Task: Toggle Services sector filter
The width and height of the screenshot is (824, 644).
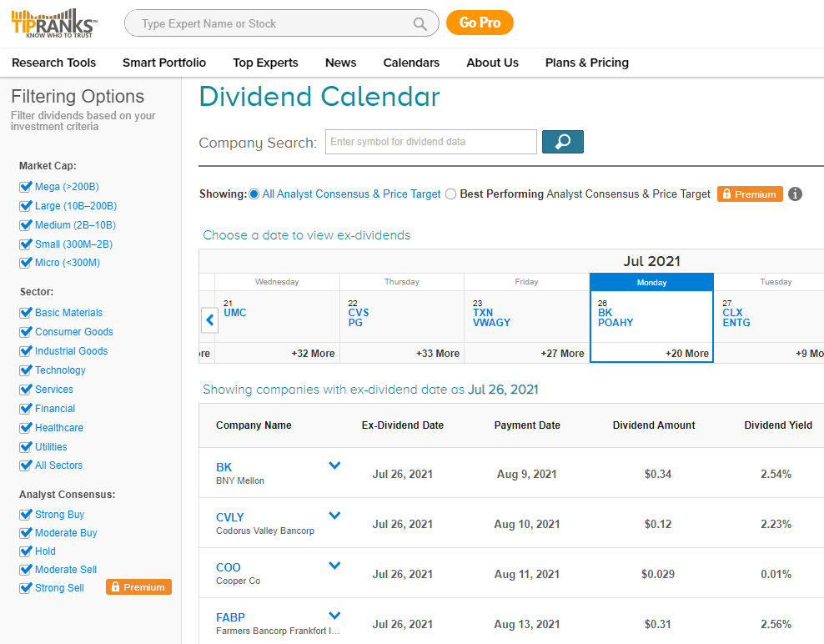Action: 25,389
